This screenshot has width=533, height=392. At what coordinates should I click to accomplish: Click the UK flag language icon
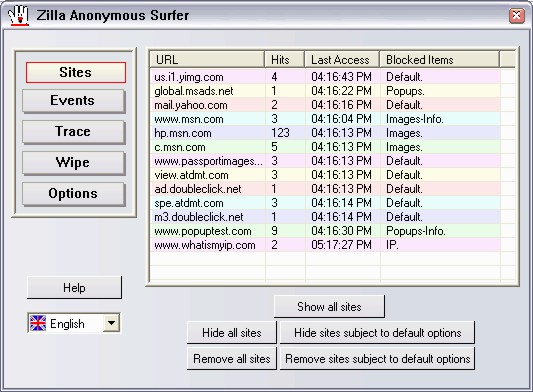pyautogui.click(x=38, y=323)
